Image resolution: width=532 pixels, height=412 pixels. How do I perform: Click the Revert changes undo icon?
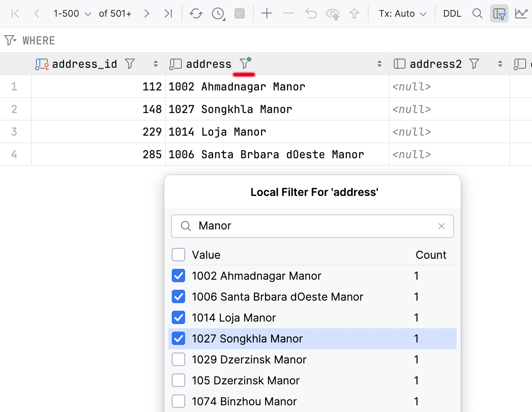(311, 14)
